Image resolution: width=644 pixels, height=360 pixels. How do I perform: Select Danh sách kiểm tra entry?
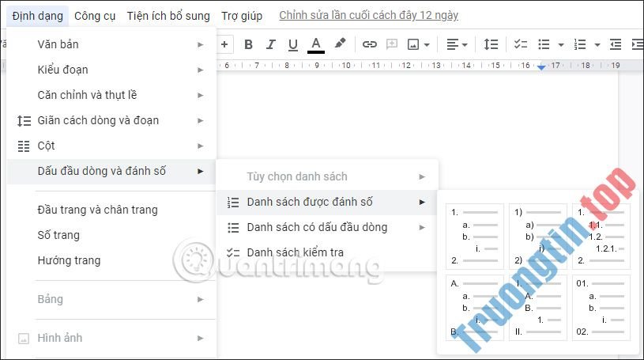click(x=327, y=252)
